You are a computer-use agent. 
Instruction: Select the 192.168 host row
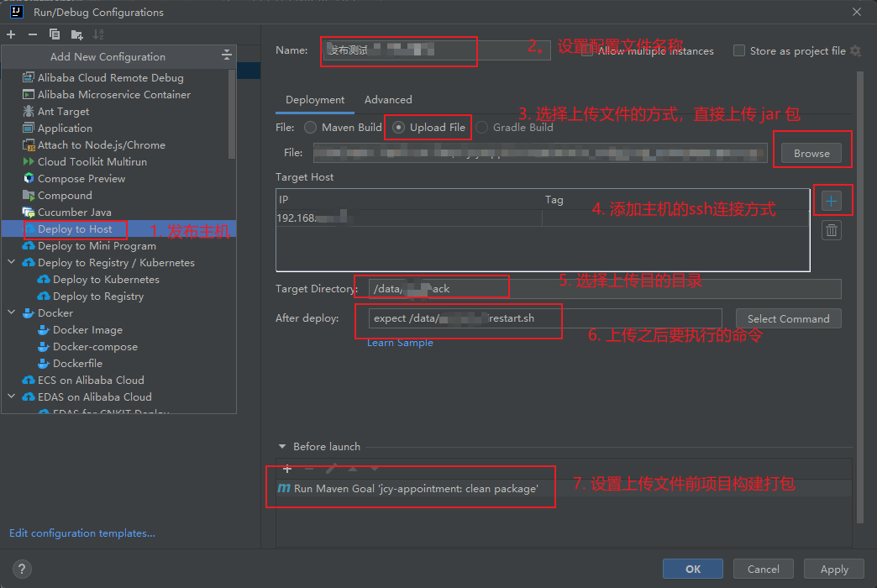click(543, 218)
